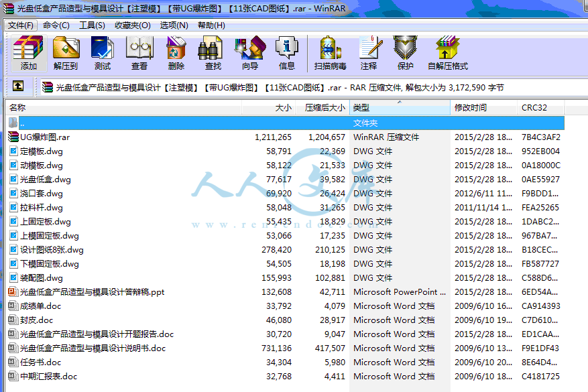
Task: Select the PowerPoint icon of 答辩稿.ppt
Action: click(x=13, y=291)
